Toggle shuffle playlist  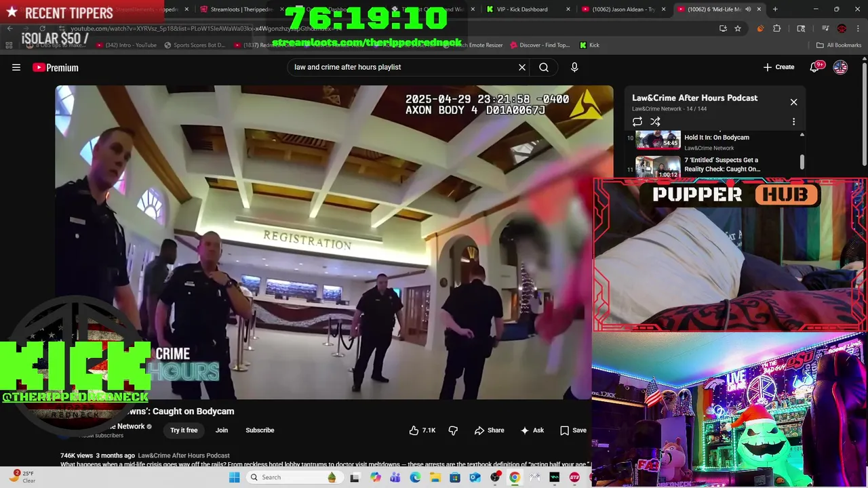click(x=655, y=122)
